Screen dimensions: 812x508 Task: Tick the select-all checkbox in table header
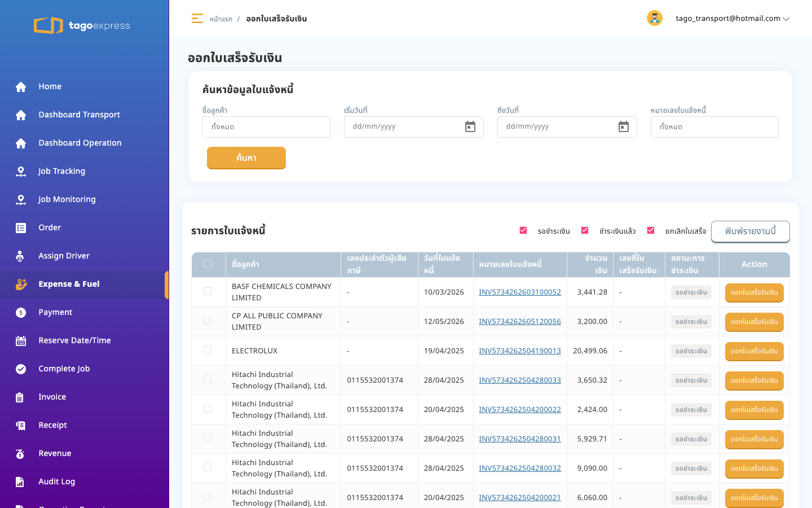pyautogui.click(x=208, y=264)
